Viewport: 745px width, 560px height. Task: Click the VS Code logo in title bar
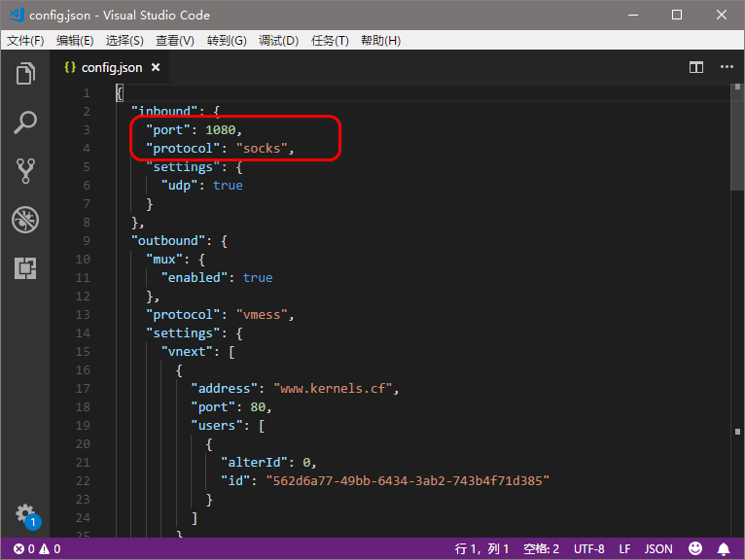17,15
